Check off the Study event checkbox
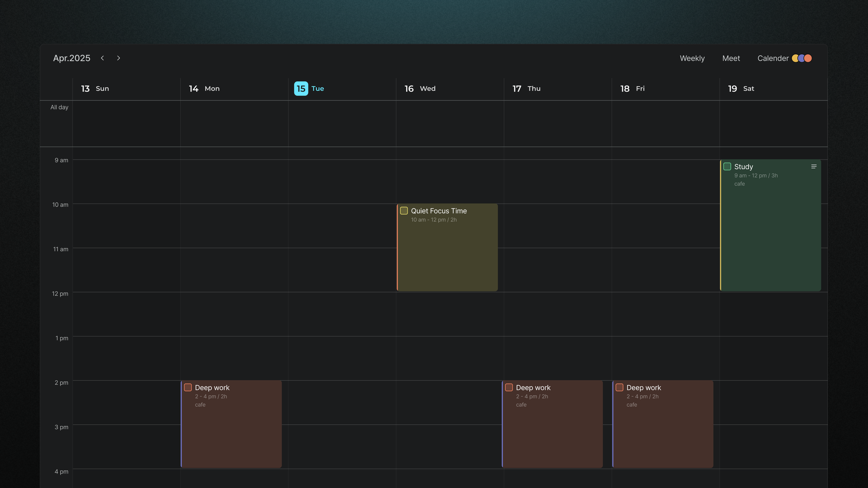This screenshot has width=868, height=488. 727,167
